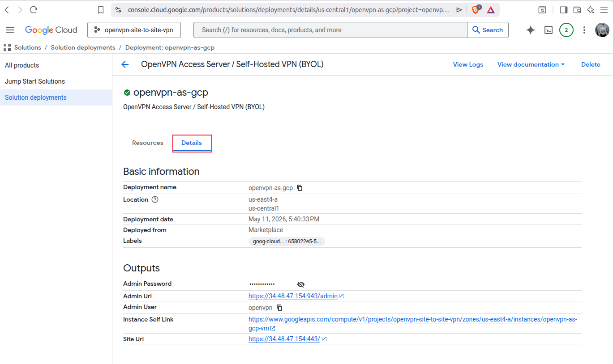Click the Google Cloud logo
613x364 pixels.
tap(51, 30)
